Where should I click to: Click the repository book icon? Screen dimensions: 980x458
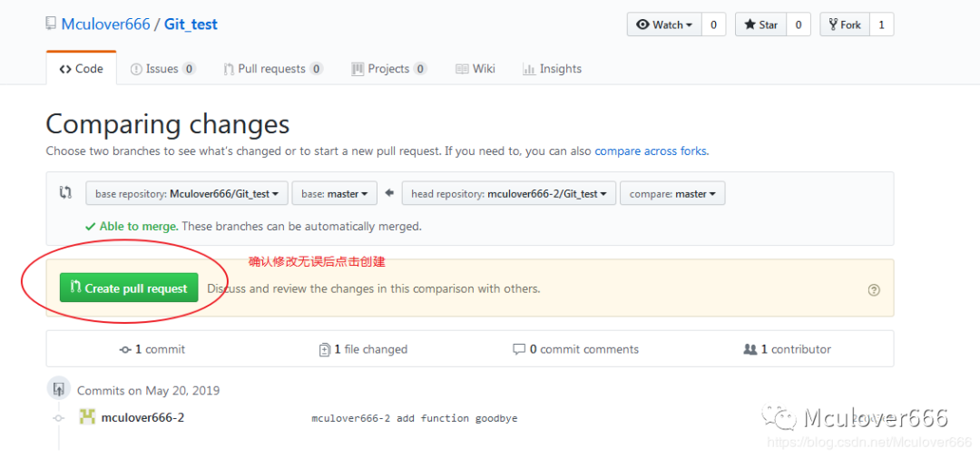pos(51,24)
